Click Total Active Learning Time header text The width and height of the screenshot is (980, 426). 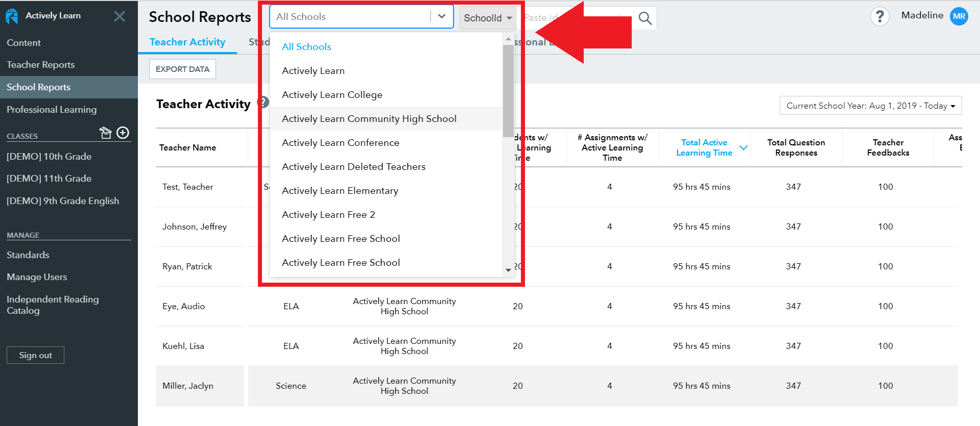(704, 147)
